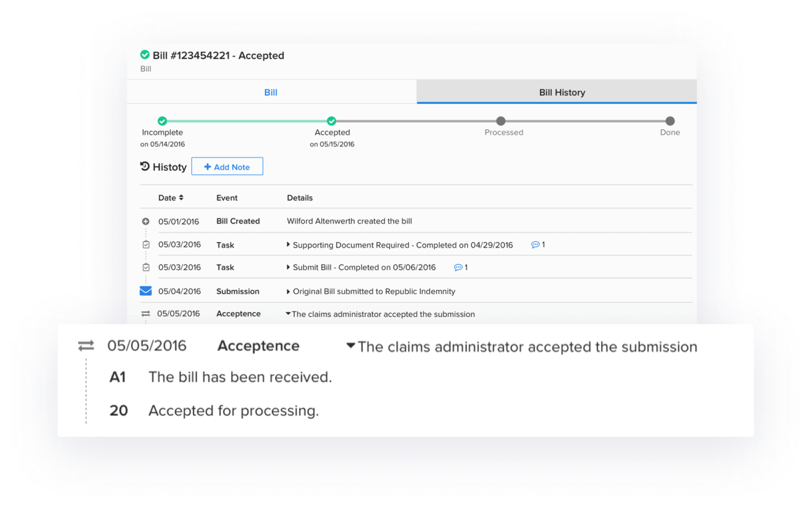Image resolution: width=812 pixels, height=509 pixels.
Task: Click the Incomplete progress step marker
Action: (x=162, y=121)
